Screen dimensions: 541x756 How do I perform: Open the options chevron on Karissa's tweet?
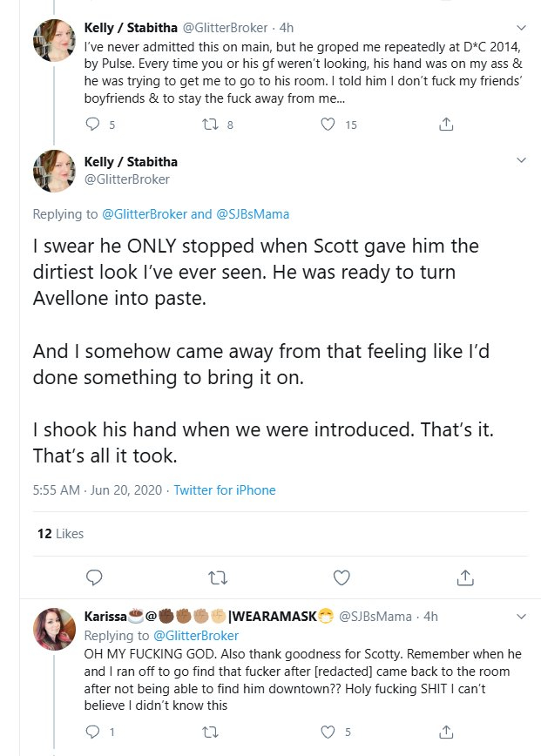point(521,617)
